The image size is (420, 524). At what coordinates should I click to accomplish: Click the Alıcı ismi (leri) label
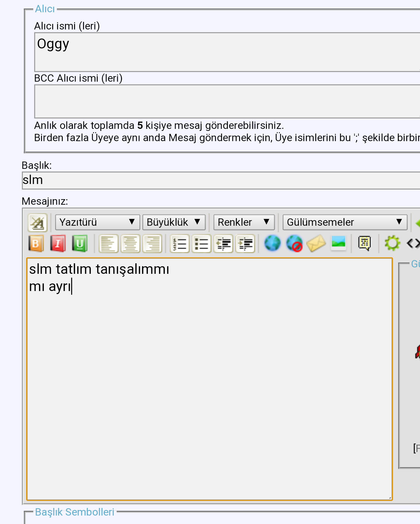pos(67,26)
